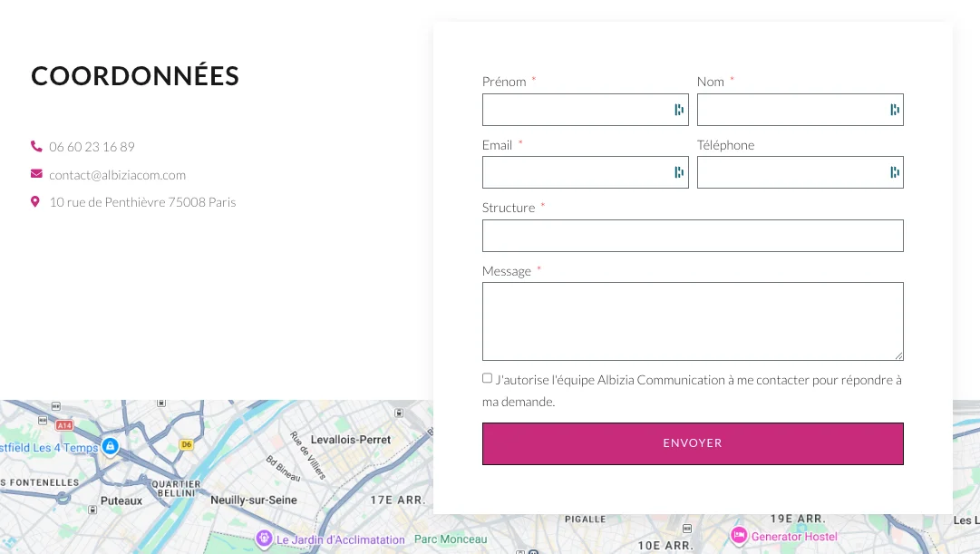Select the Le Jardin d'Acclimatation map marker

(x=264, y=538)
